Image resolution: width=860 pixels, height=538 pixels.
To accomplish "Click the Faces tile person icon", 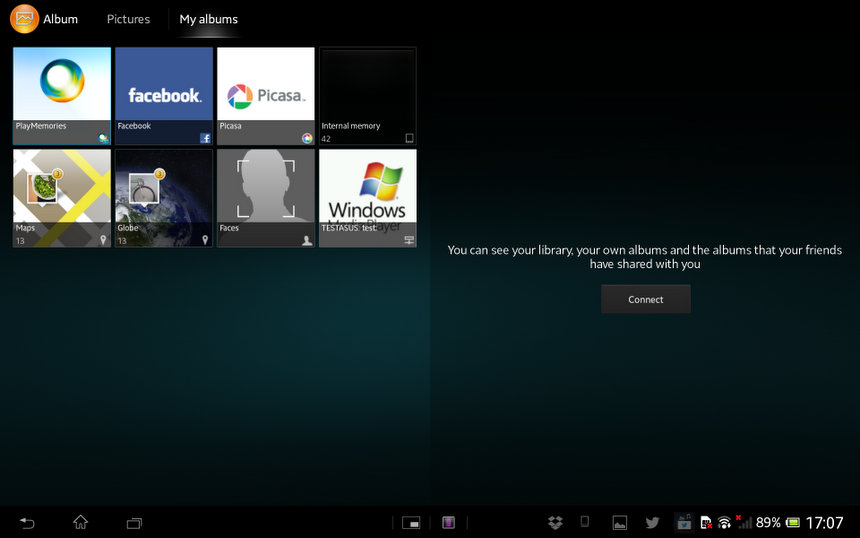I will click(307, 240).
